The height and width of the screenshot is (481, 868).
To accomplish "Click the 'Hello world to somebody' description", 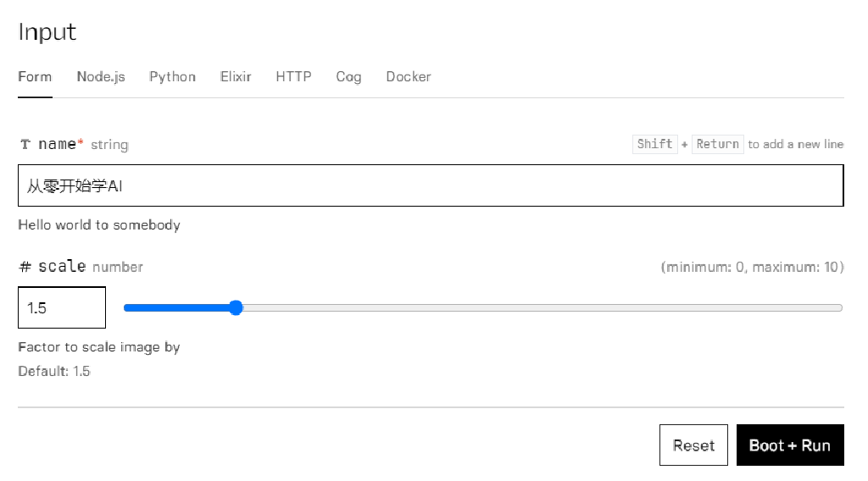I will (x=99, y=225).
